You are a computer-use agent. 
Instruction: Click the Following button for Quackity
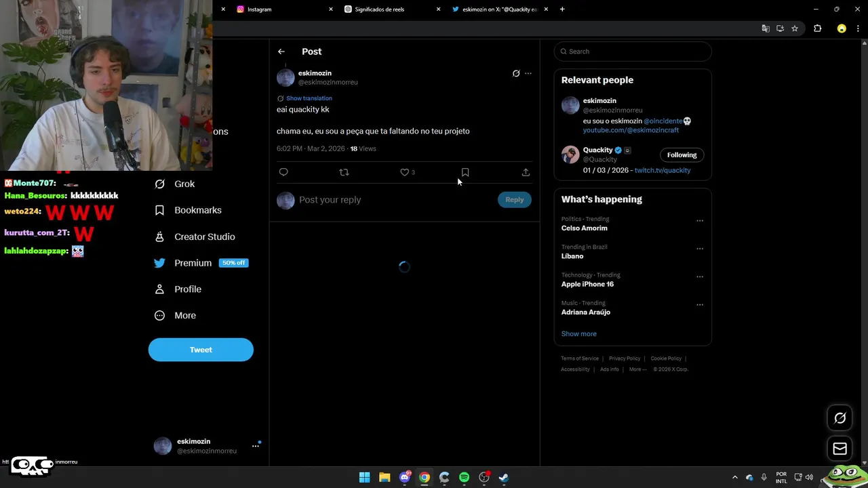point(682,155)
